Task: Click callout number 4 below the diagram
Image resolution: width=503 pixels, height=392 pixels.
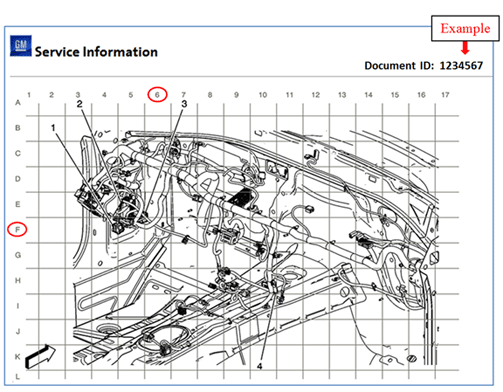Action: [260, 366]
